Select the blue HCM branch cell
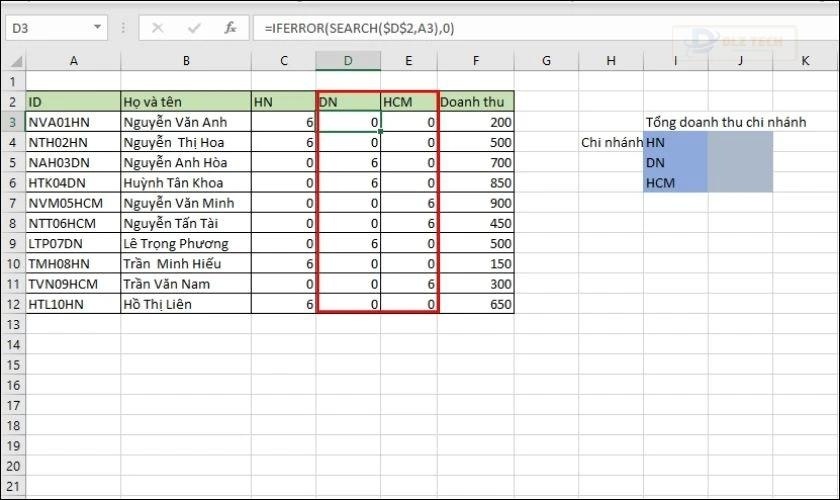Image resolution: width=840 pixels, height=500 pixels. (x=675, y=182)
